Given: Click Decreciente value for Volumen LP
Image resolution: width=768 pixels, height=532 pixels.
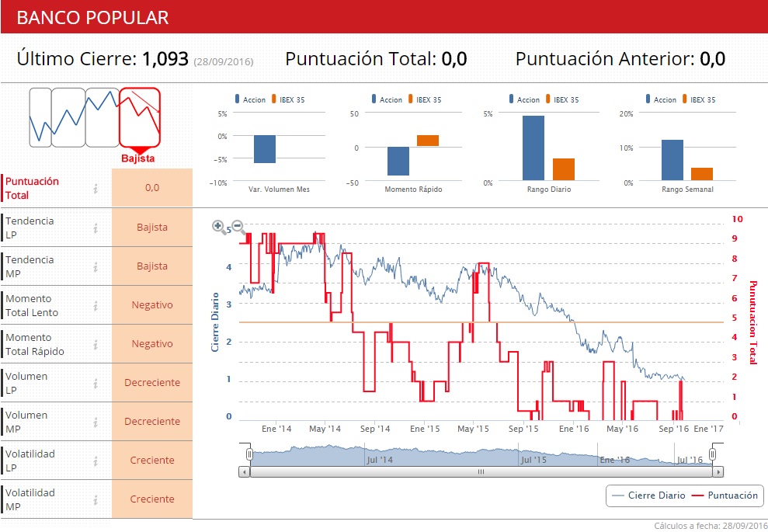Looking at the screenshot, I should tap(152, 383).
